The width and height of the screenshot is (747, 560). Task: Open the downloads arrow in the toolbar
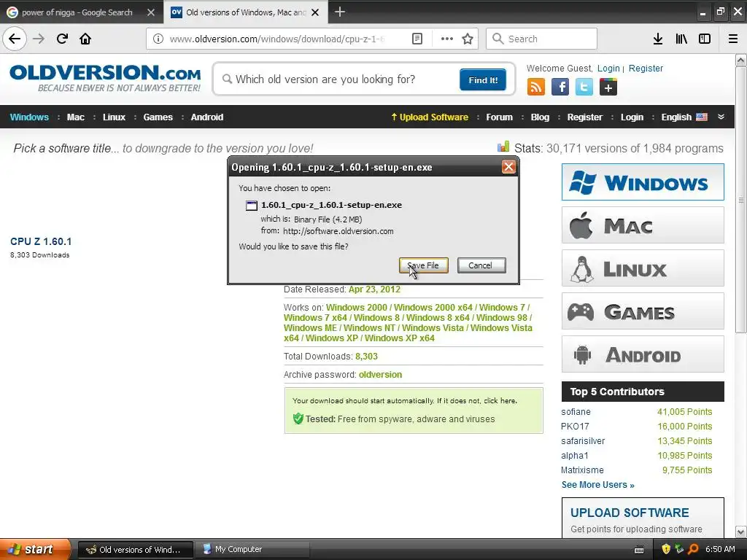[658, 39]
